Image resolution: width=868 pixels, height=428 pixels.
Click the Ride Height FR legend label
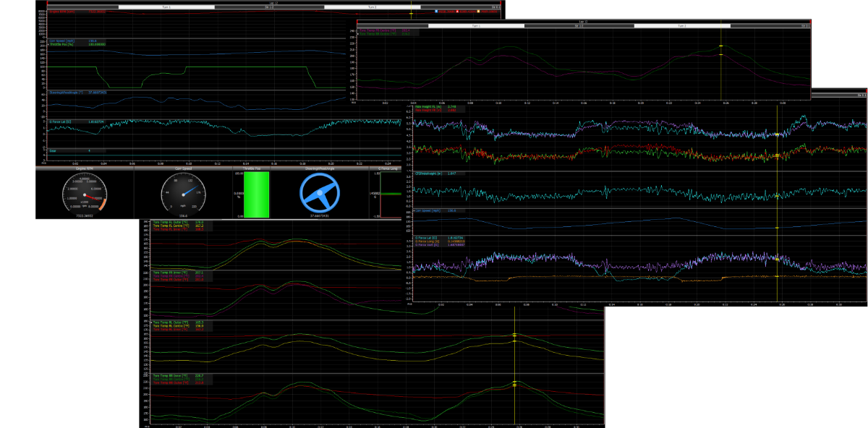click(428, 110)
